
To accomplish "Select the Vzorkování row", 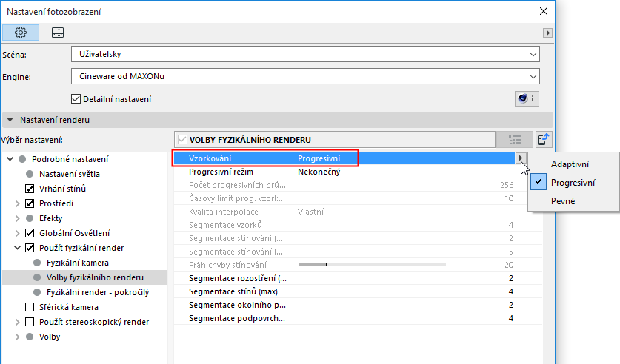I will [344, 158].
